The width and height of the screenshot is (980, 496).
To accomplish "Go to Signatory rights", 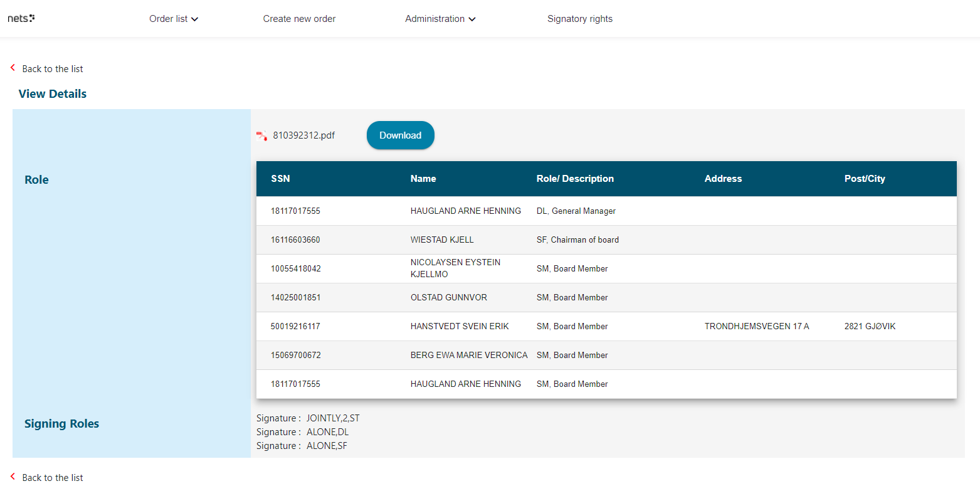I will (579, 19).
